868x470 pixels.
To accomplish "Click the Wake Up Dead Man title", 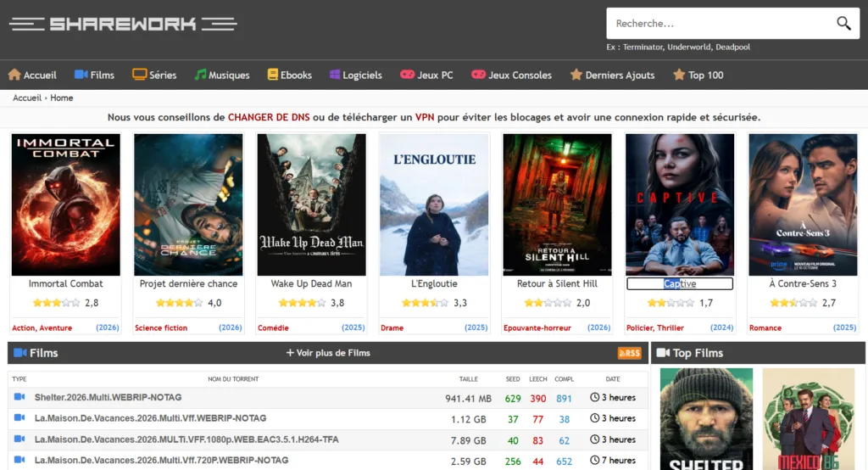I will pos(311,283).
